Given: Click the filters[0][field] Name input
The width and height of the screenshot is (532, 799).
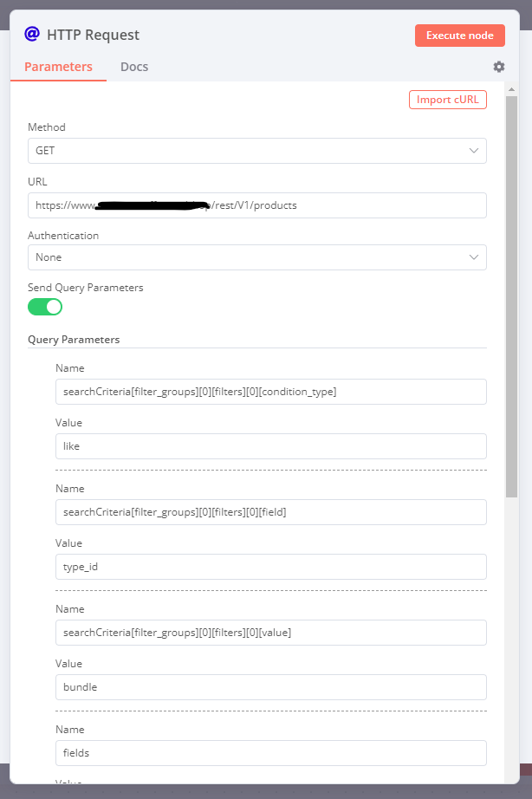Looking at the screenshot, I should coord(270,512).
